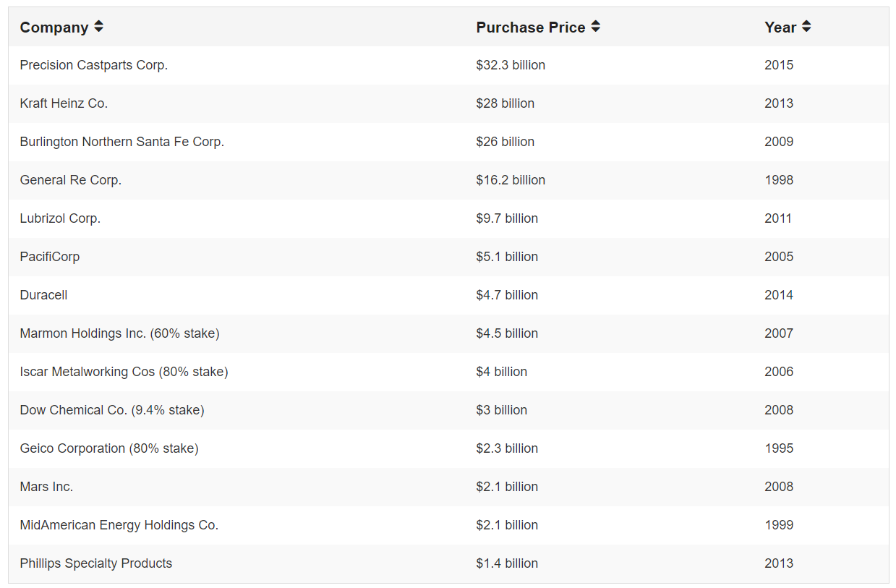The image size is (896, 588).
Task: Select Mars Inc. company cell
Action: [x=46, y=487]
